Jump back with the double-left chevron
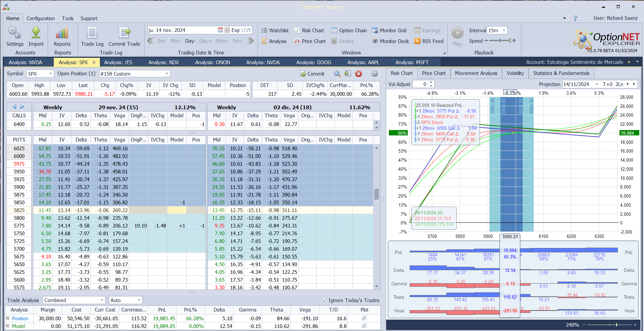Viewport: 644px width, 331px height. pyautogui.click(x=151, y=41)
